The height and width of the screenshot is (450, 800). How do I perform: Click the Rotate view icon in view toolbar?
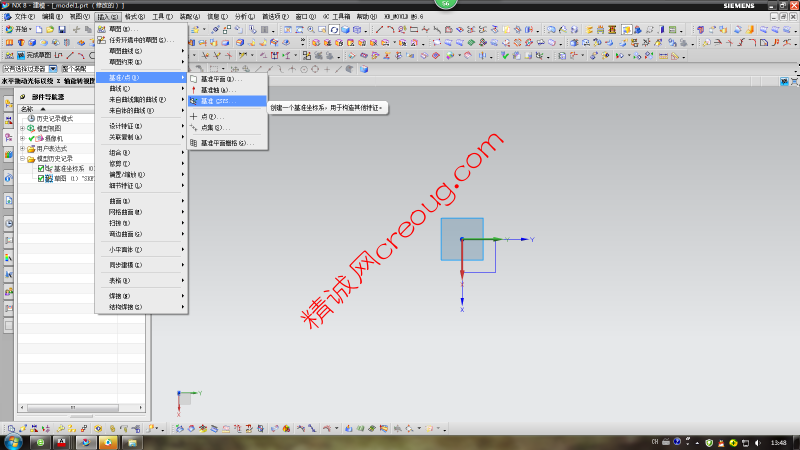pyautogui.click(x=334, y=30)
